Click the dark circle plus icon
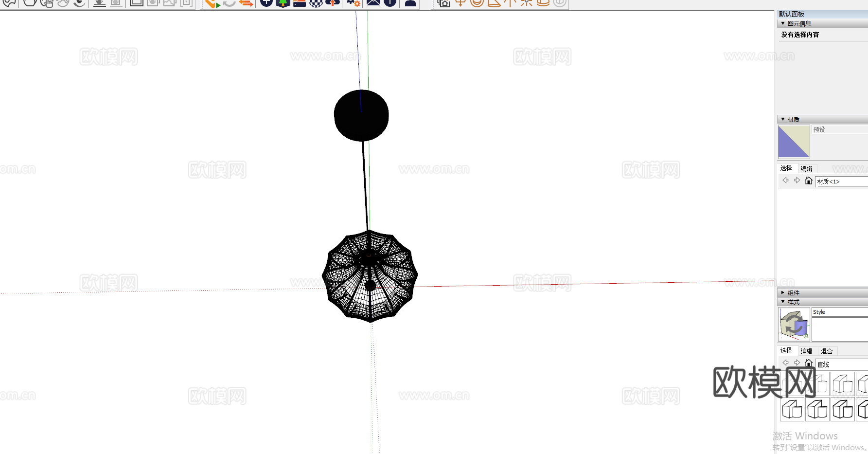The height and width of the screenshot is (454, 868). (266, 2)
